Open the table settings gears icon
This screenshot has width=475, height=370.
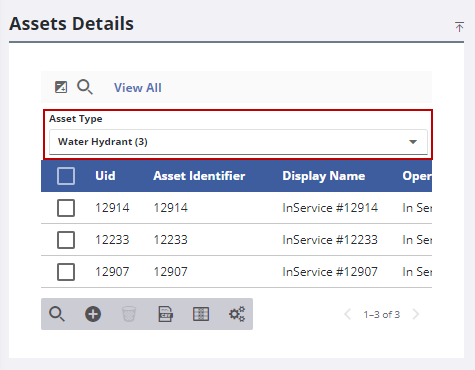click(237, 314)
